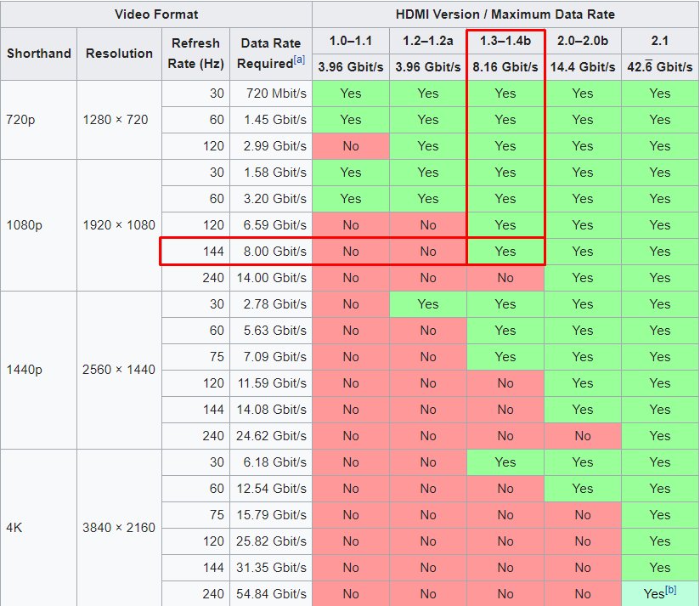Click the '1.3–1.4b' version header

(505, 41)
